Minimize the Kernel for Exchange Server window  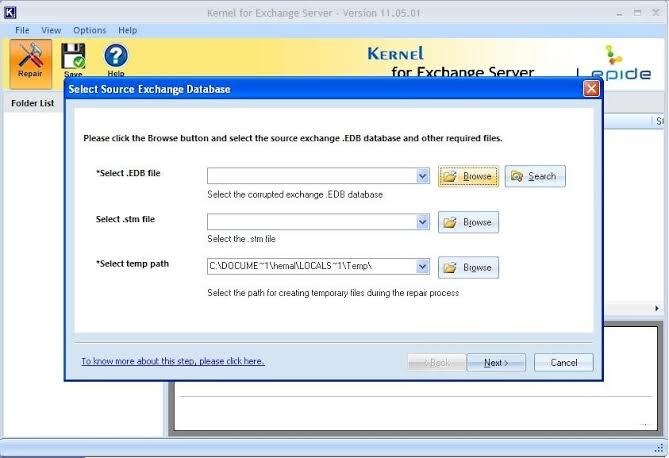point(619,13)
